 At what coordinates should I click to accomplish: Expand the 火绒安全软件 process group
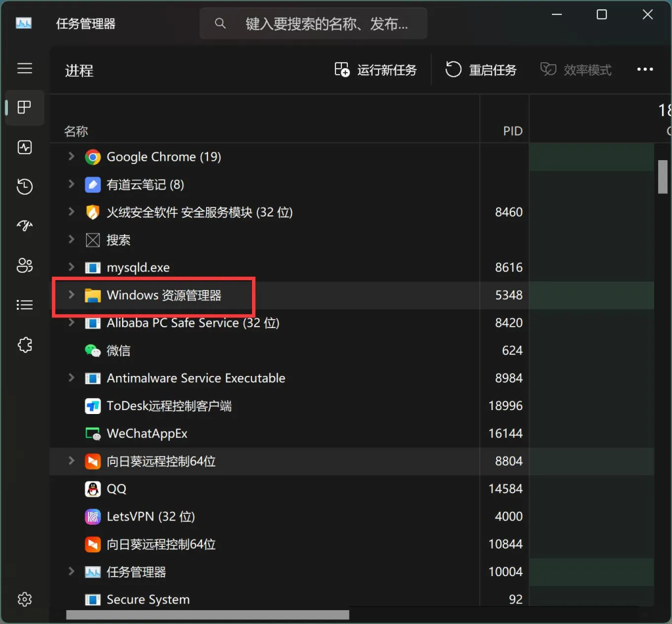(x=71, y=212)
